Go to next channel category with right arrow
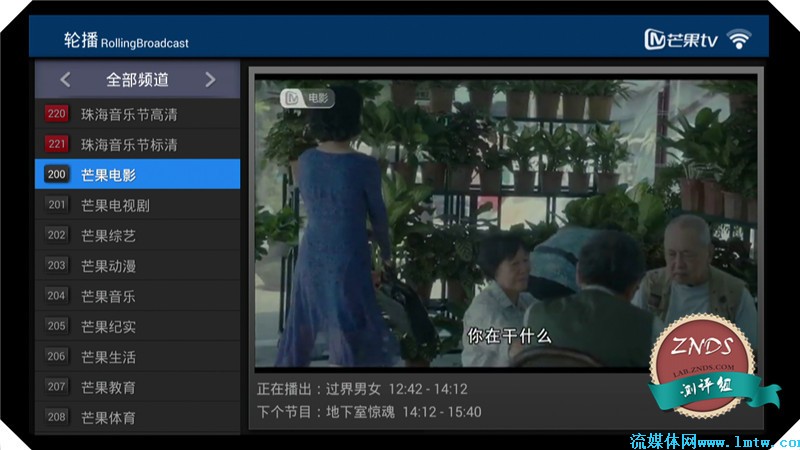This screenshot has height=450, width=800. click(x=210, y=80)
